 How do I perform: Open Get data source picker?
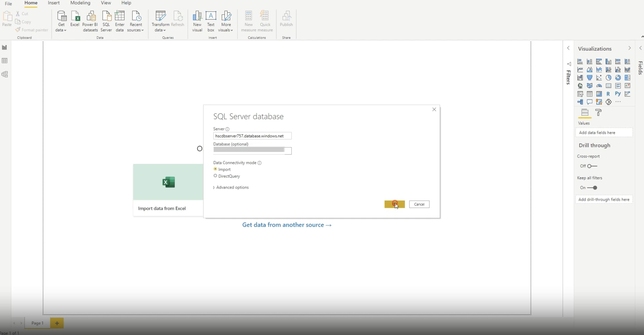pos(61,21)
